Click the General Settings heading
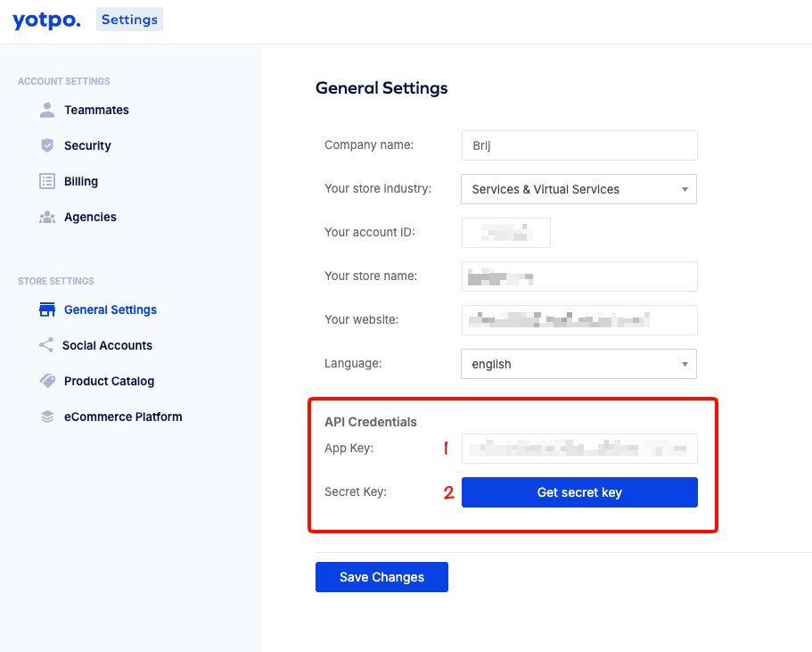This screenshot has height=652, width=812. pos(381,88)
